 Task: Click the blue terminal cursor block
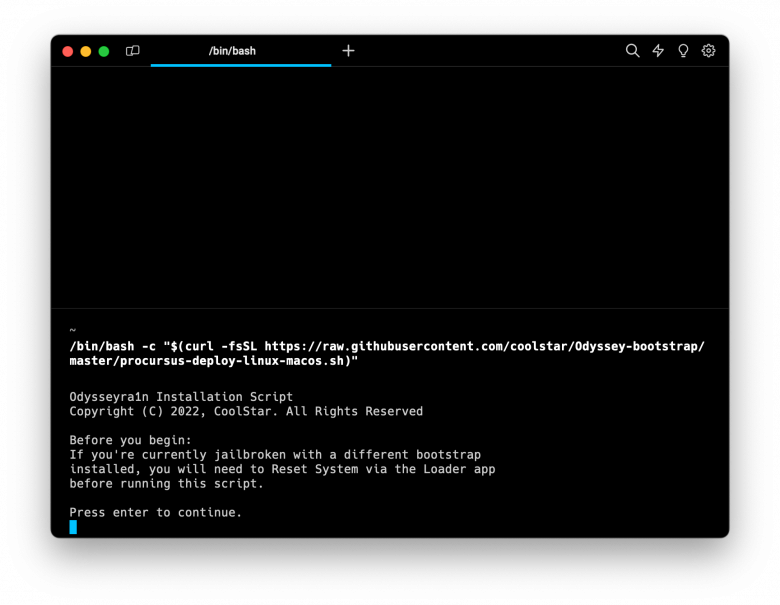pos(73,527)
